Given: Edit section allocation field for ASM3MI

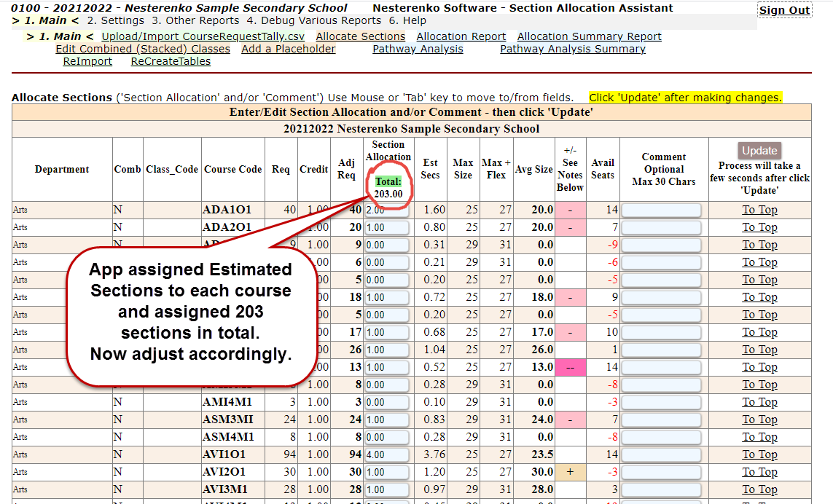Looking at the screenshot, I should click(x=386, y=420).
